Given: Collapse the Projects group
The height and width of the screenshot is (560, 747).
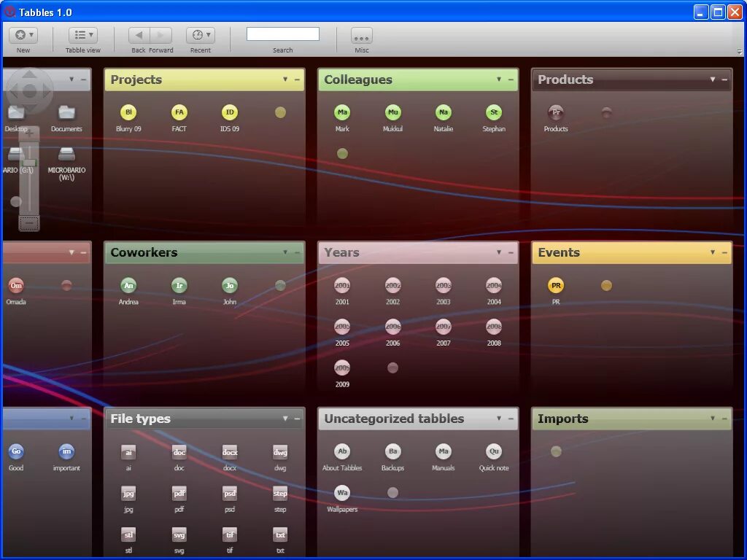Looking at the screenshot, I should click(298, 79).
